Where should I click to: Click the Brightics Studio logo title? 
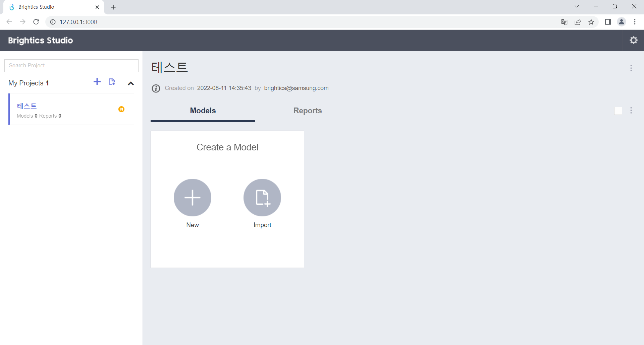point(41,41)
